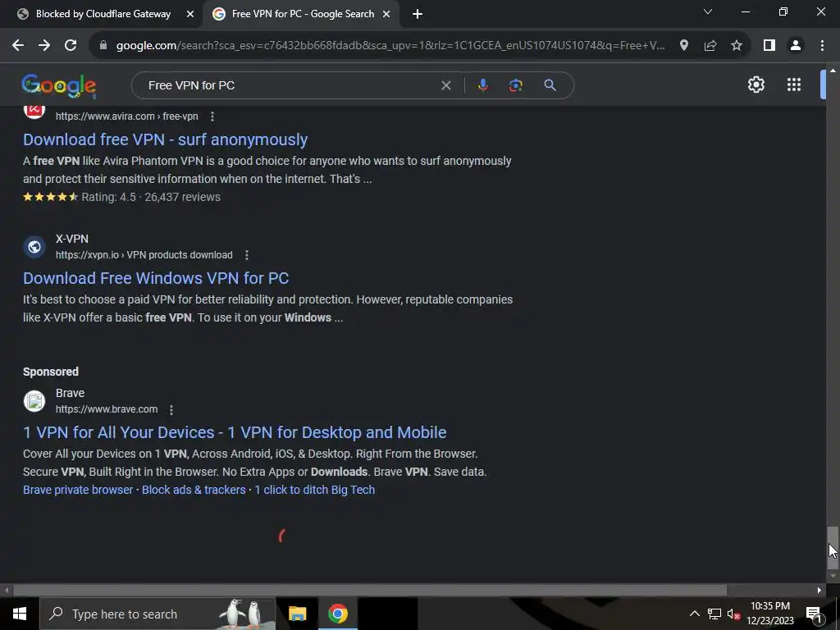Go forward with the browser arrow
This screenshot has width=840, height=630.
pyautogui.click(x=44, y=46)
